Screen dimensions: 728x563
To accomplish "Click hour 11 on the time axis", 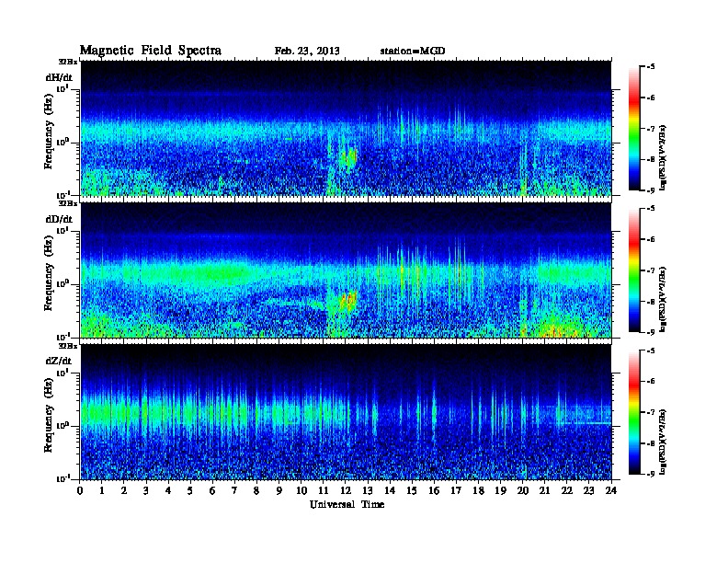I will [324, 490].
